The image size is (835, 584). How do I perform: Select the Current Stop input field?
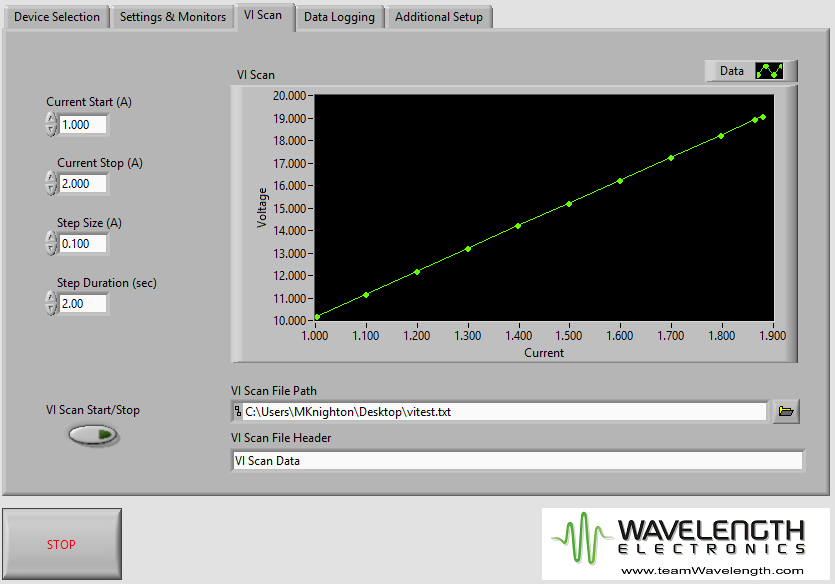click(x=83, y=184)
